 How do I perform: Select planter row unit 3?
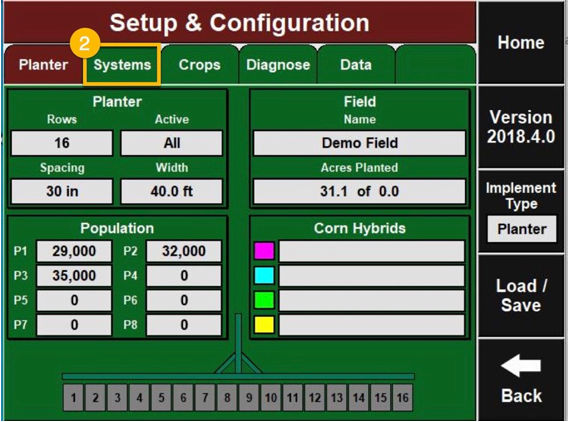coord(117,398)
